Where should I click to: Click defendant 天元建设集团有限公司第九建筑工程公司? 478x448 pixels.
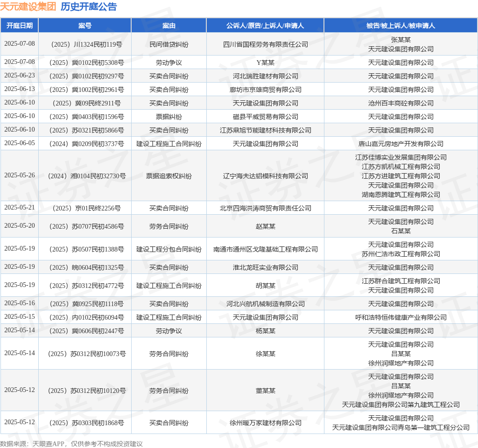tap(401, 405)
